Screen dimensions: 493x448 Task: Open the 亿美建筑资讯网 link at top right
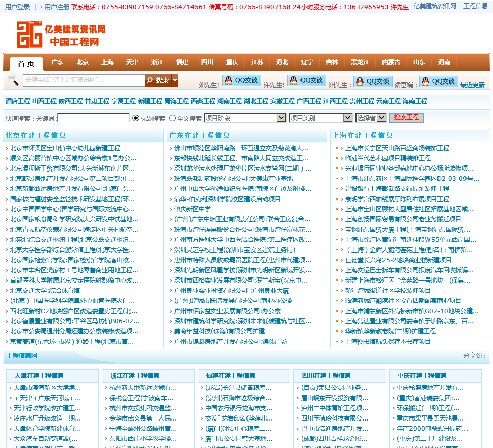(x=434, y=6)
